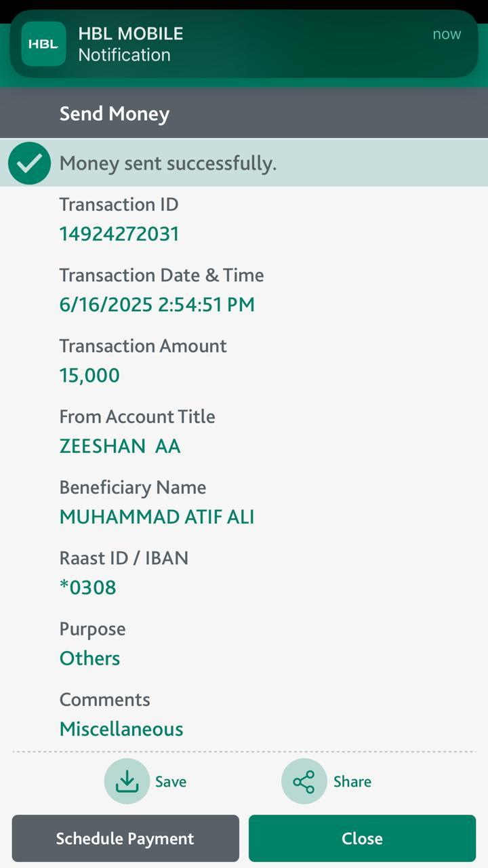Tap the "Money sent successfully." message
The width and height of the screenshot is (488, 868).
coord(168,163)
